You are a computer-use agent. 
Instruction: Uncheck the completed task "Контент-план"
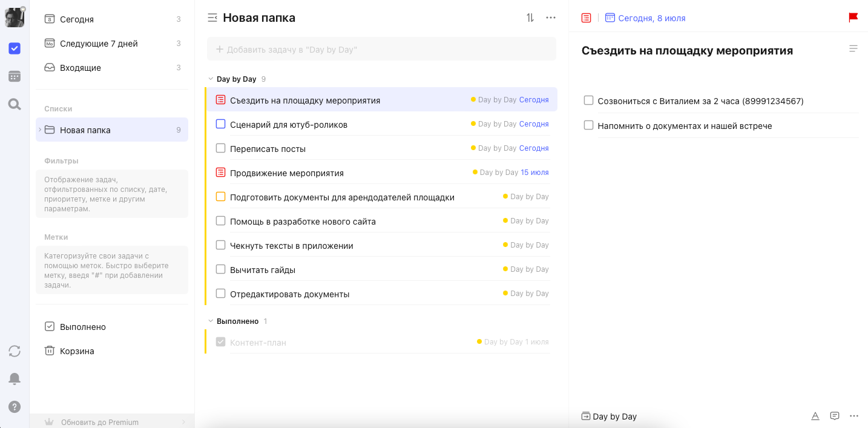tap(221, 342)
